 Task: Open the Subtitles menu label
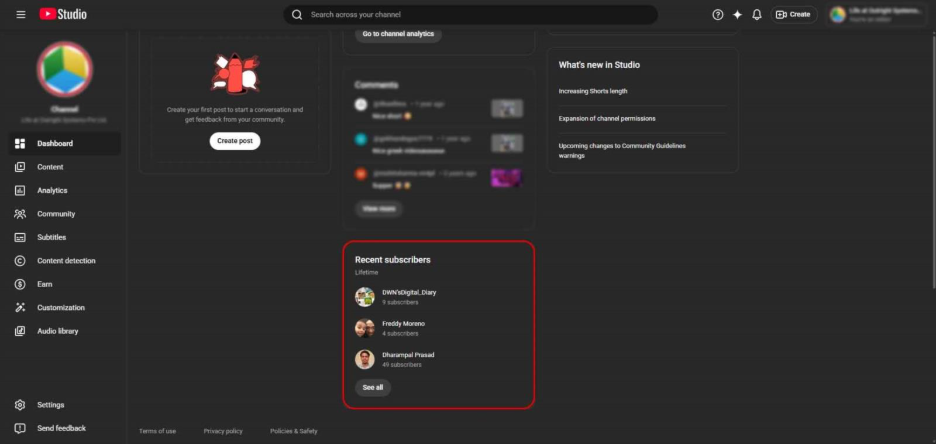(51, 237)
